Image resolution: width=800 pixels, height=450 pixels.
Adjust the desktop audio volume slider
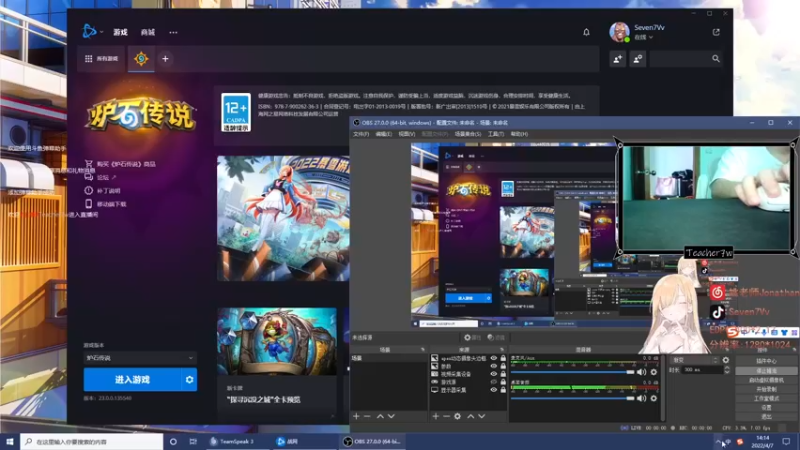pos(572,398)
